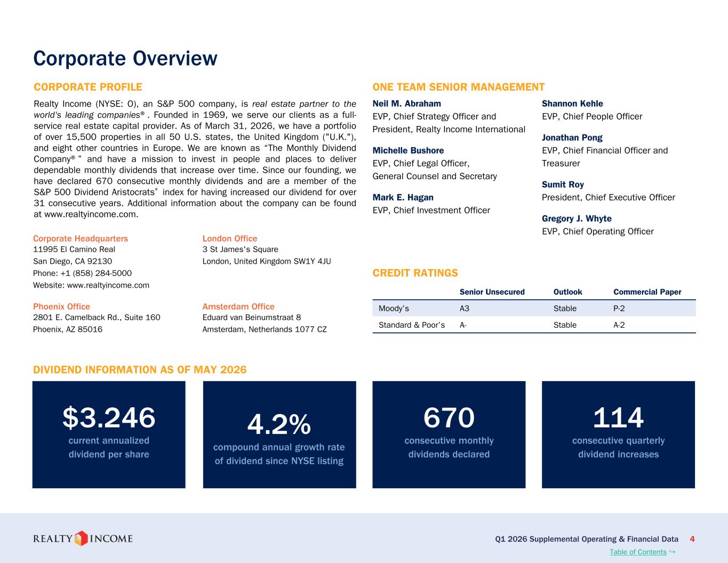The image size is (728, 563).
Task: Click the Stable outlook in the Standard & Poor's row
Action: (x=565, y=324)
